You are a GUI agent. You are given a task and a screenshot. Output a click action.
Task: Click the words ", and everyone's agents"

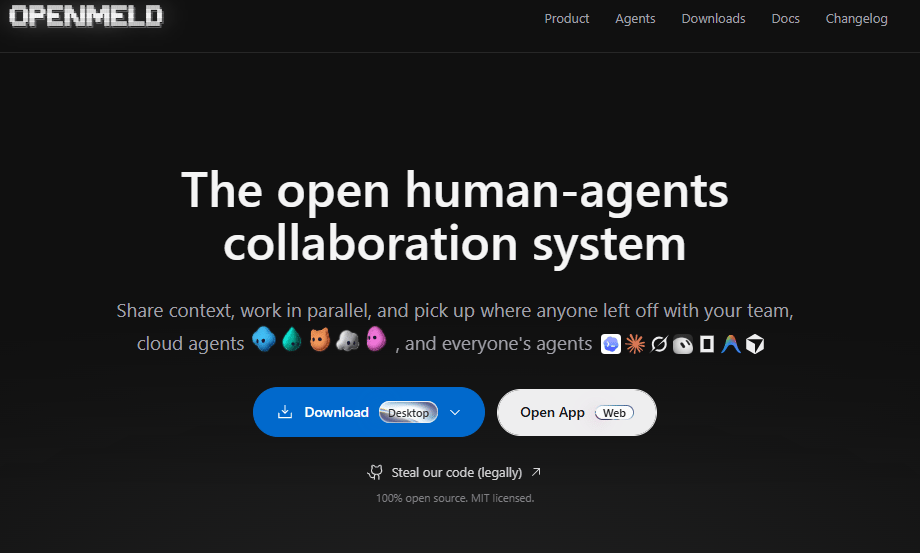493,343
